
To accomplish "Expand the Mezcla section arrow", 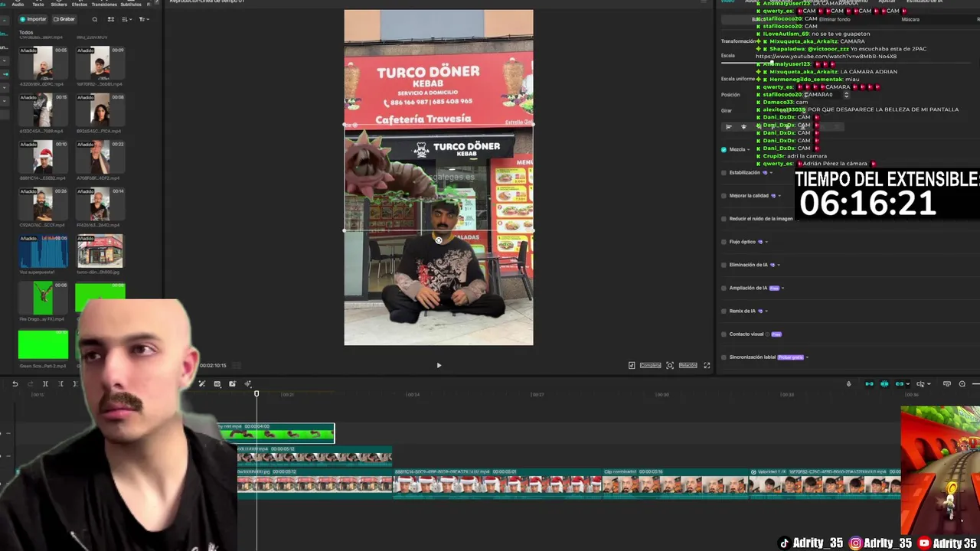I will tap(749, 150).
